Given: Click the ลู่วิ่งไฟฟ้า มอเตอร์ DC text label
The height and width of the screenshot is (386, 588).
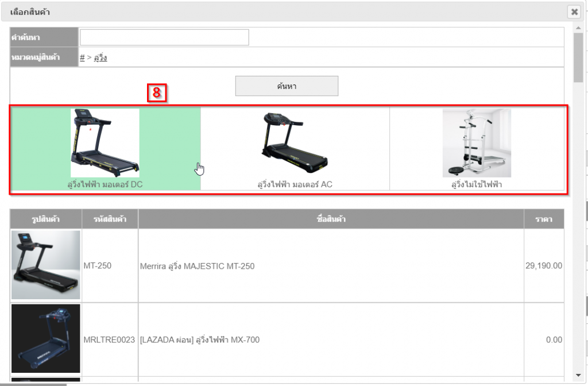Looking at the screenshot, I should 105,184.
